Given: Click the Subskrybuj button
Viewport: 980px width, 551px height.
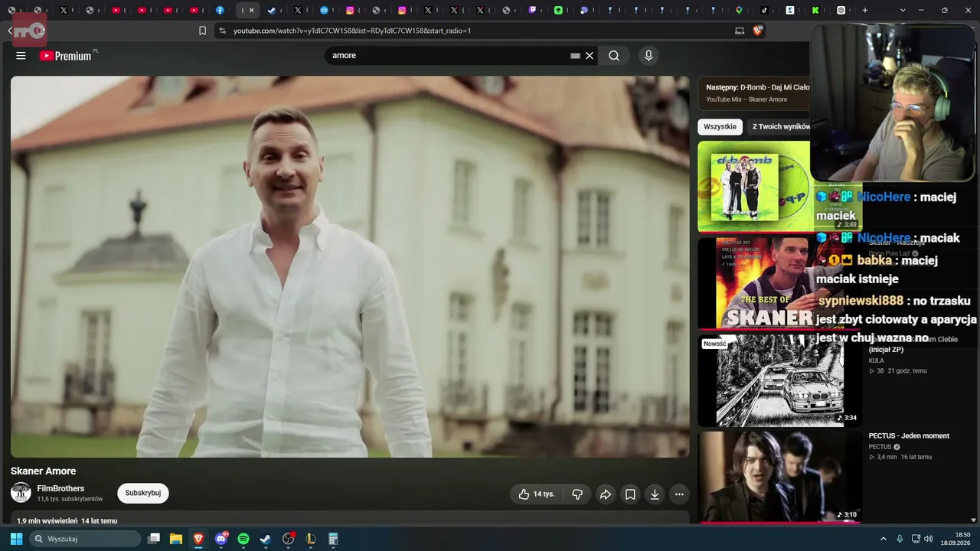Looking at the screenshot, I should (143, 493).
